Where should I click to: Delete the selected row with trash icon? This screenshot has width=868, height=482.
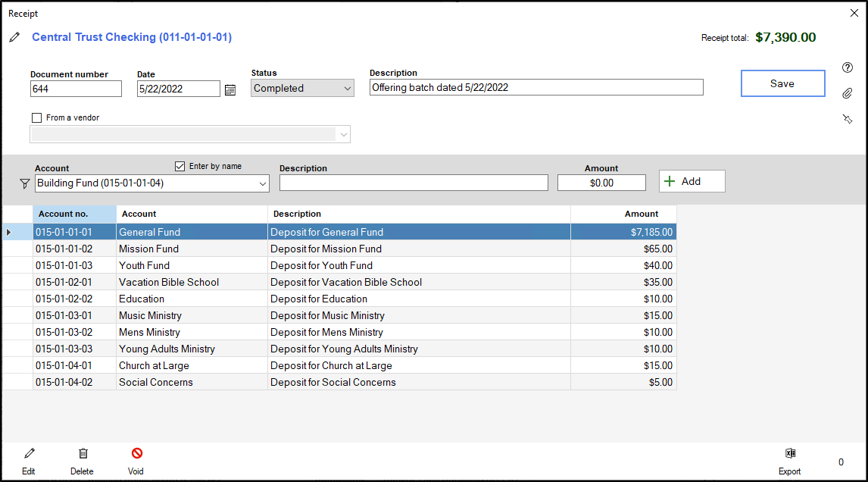pos(83,454)
